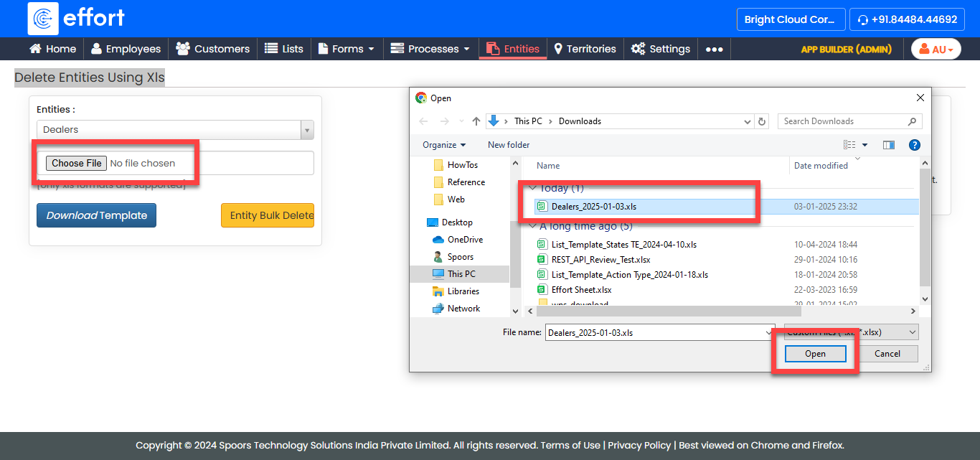Open the change view dropdown
The image size is (980, 460).
(864, 145)
